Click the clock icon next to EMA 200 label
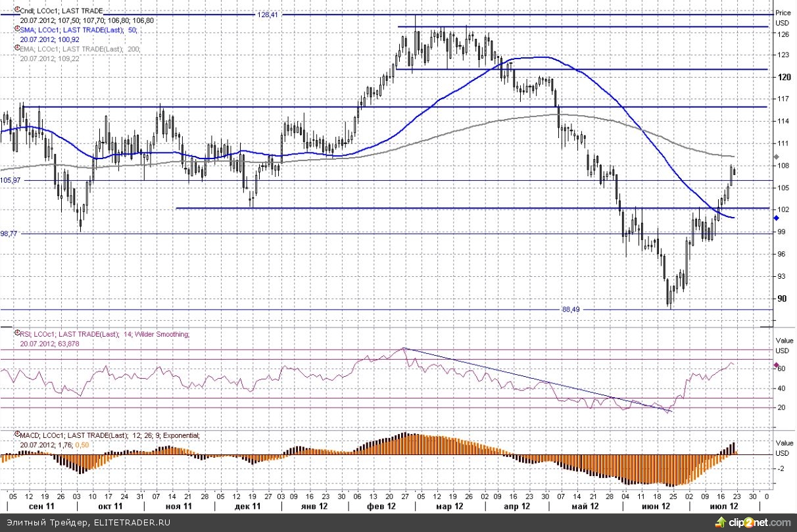 16,49
